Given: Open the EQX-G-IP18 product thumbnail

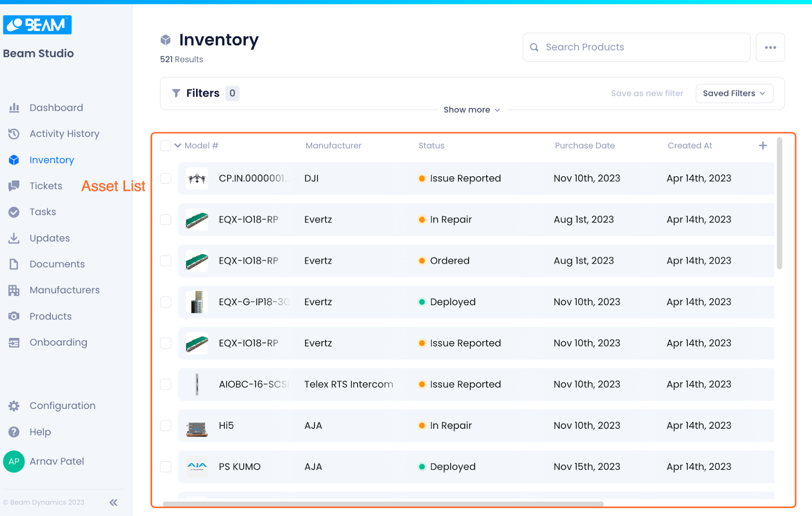Looking at the screenshot, I should tap(197, 302).
